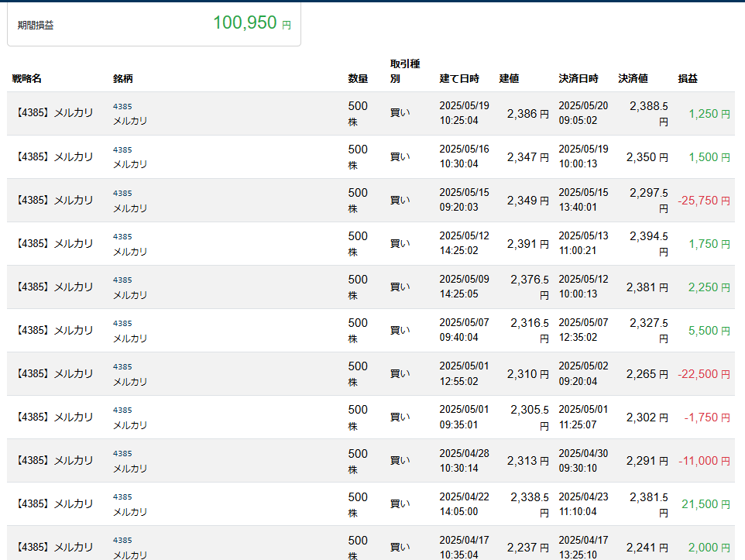
Task: Select the profit value 1,250 円
Action: (x=709, y=114)
